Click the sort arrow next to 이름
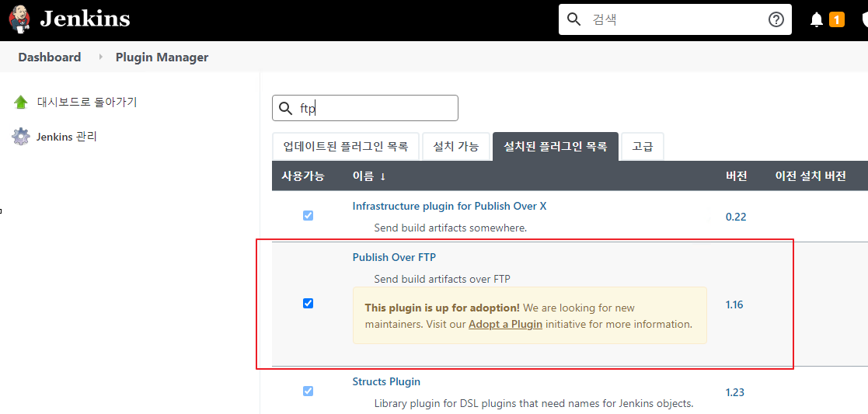 [x=382, y=177]
